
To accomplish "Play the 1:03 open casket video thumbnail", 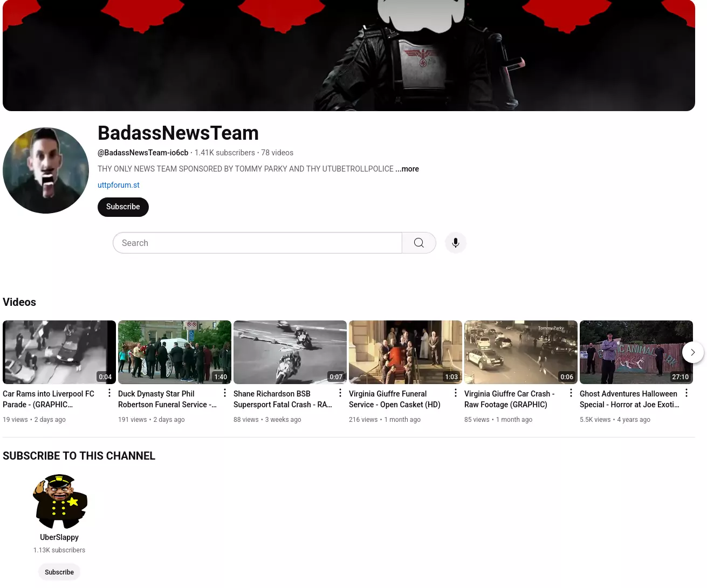I will click(x=406, y=352).
